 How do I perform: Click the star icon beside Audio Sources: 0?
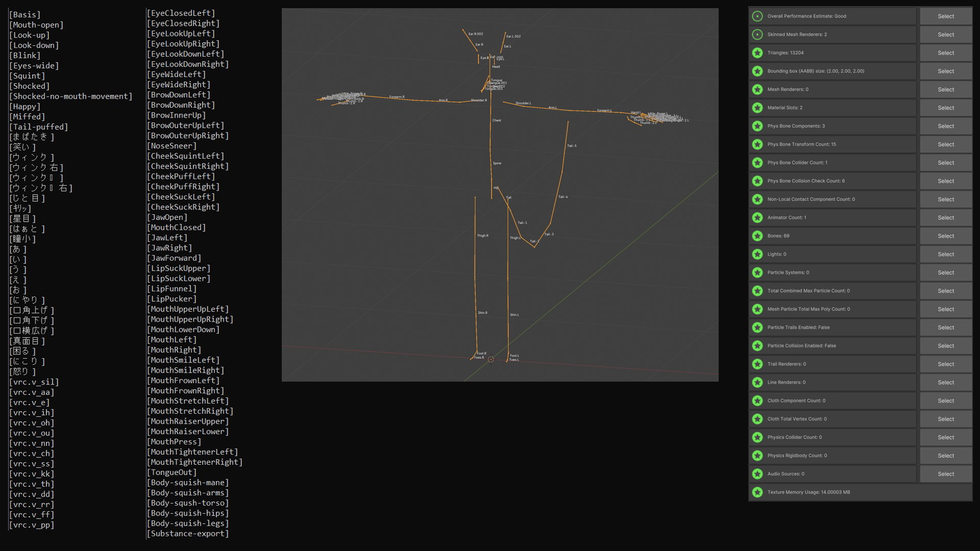point(758,474)
